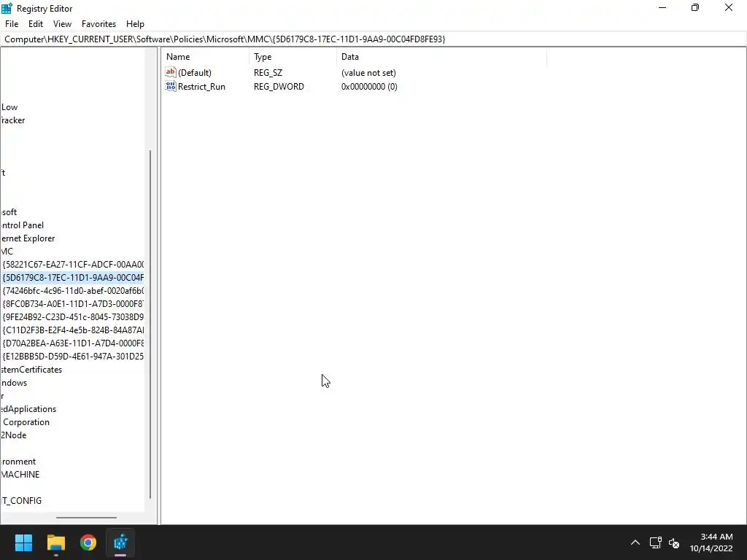Viewport: 747px width, 560px height.
Task: Open File Explorer from the taskbar
Action: tap(55, 542)
